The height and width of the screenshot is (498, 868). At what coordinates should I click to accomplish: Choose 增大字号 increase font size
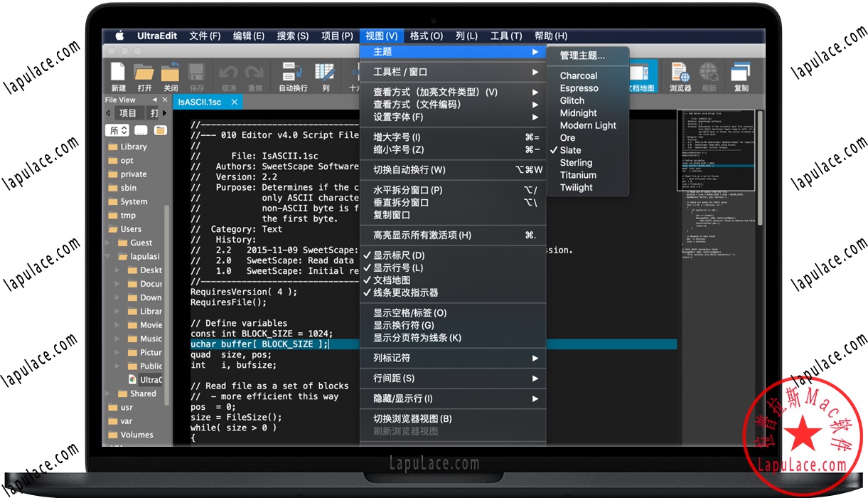tap(453, 137)
